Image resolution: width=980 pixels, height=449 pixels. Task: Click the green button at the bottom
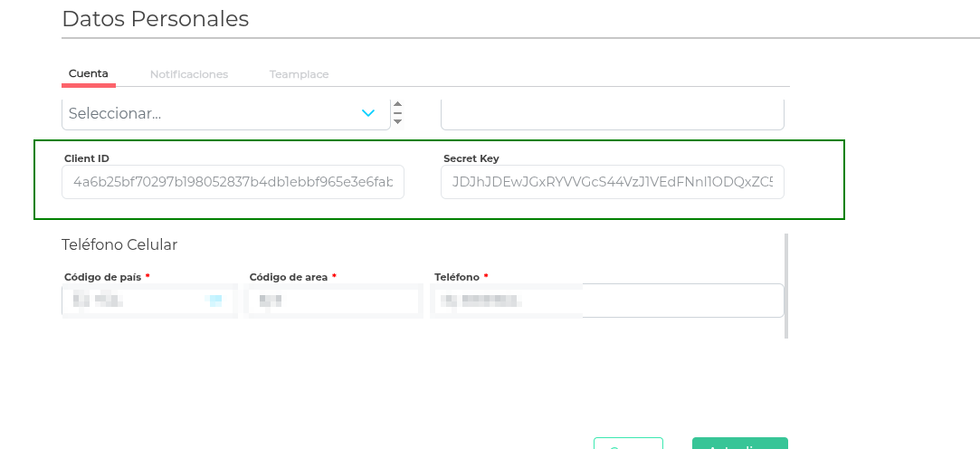(739, 444)
